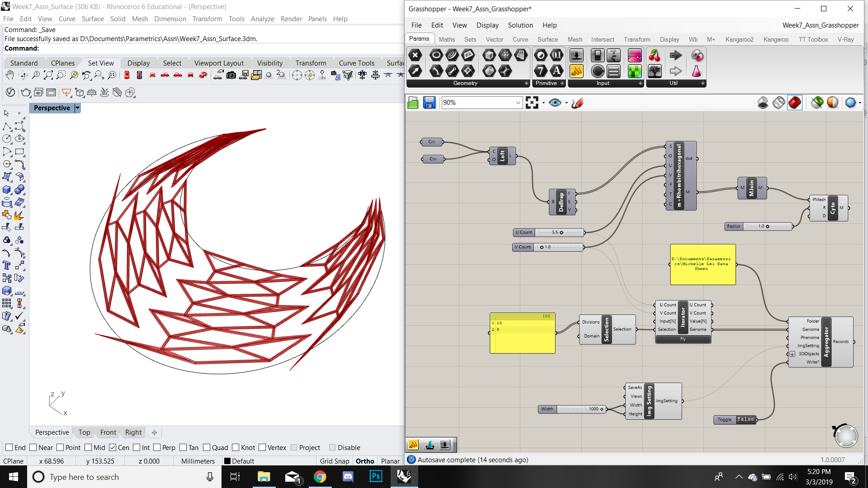The height and width of the screenshot is (488, 868).
Task: Open the Surface menu in Rhino
Action: point(93,19)
